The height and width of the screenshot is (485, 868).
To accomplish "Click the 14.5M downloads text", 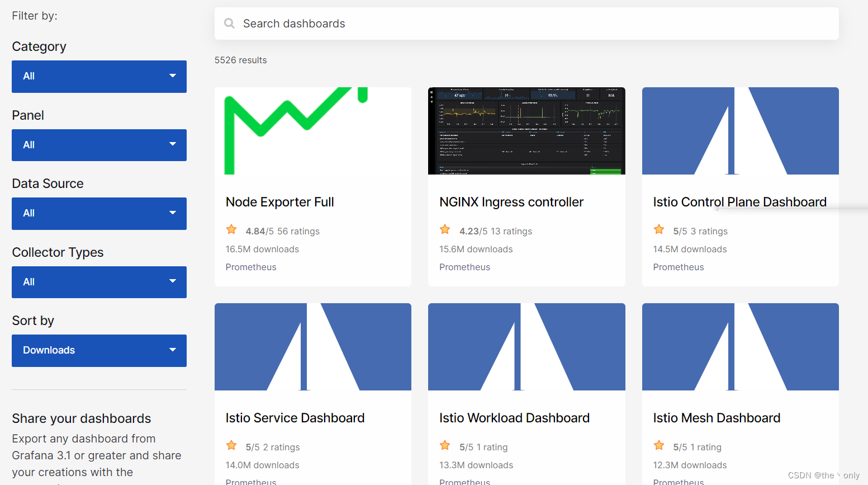I will [x=690, y=249].
